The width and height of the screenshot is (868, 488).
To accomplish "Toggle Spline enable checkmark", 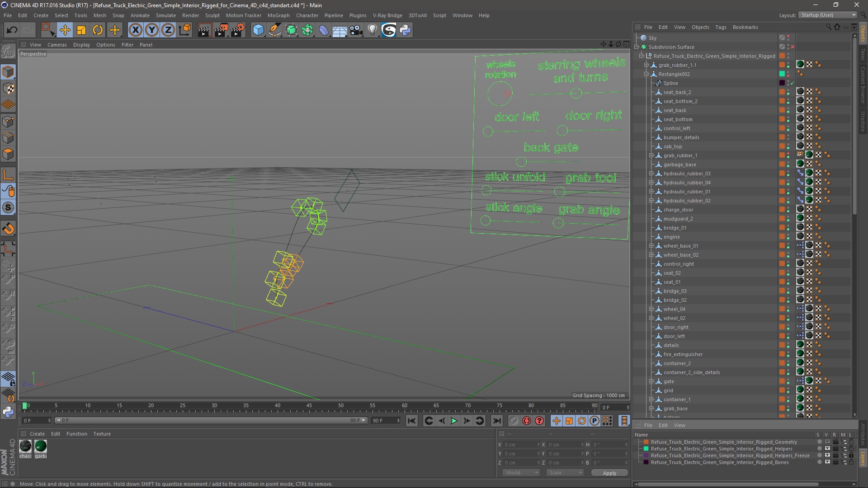I will point(793,83).
